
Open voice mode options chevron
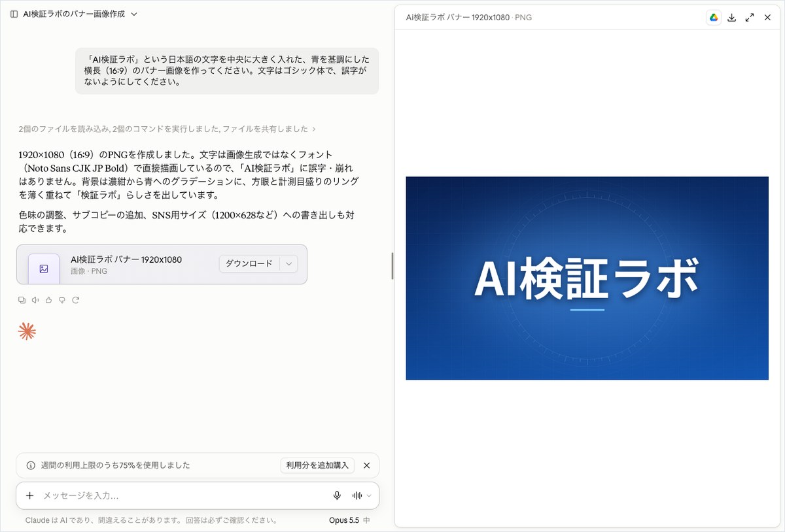[369, 495]
